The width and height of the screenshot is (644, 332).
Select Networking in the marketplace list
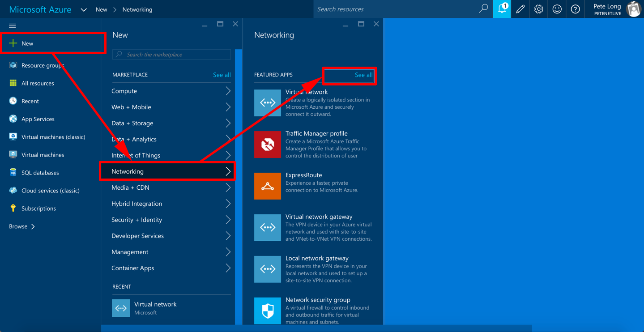click(167, 171)
